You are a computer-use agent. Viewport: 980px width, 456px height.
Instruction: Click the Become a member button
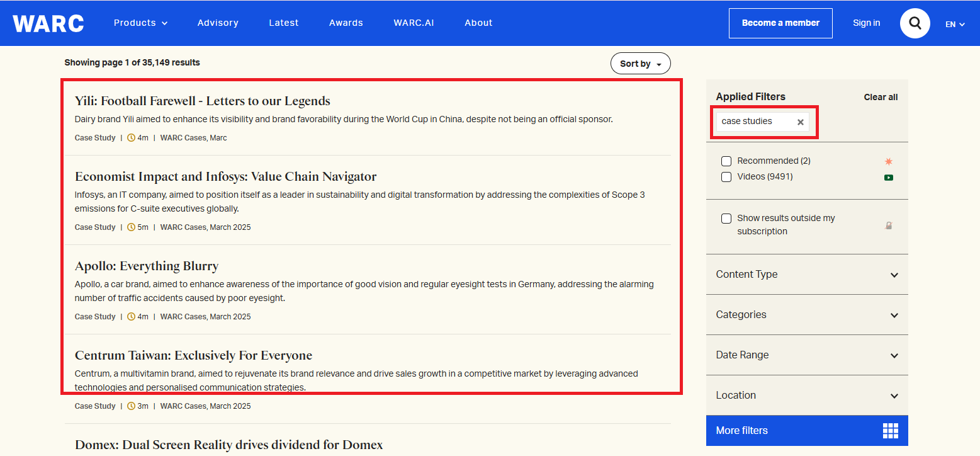780,23
